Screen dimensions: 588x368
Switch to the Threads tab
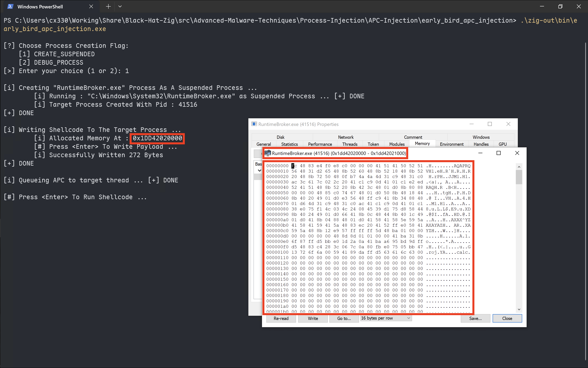350,144
